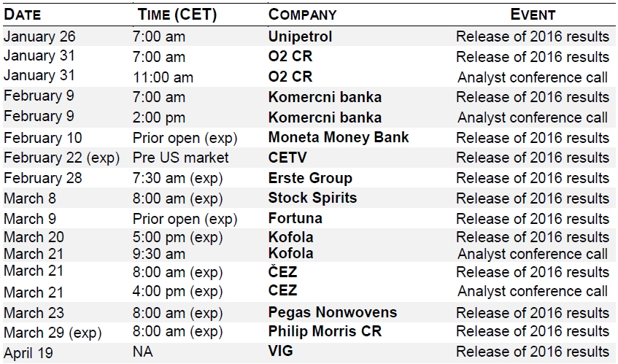
Task: Click the VIG company name
Action: [280, 351]
